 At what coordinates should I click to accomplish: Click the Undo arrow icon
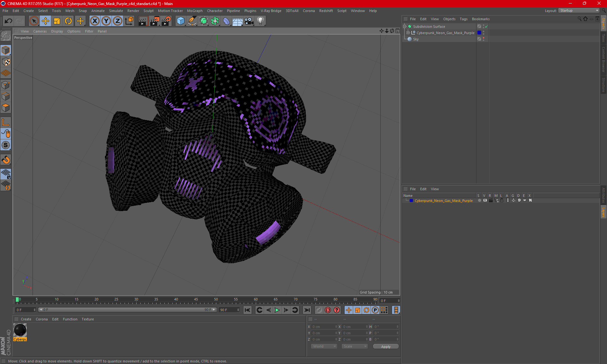click(x=9, y=21)
